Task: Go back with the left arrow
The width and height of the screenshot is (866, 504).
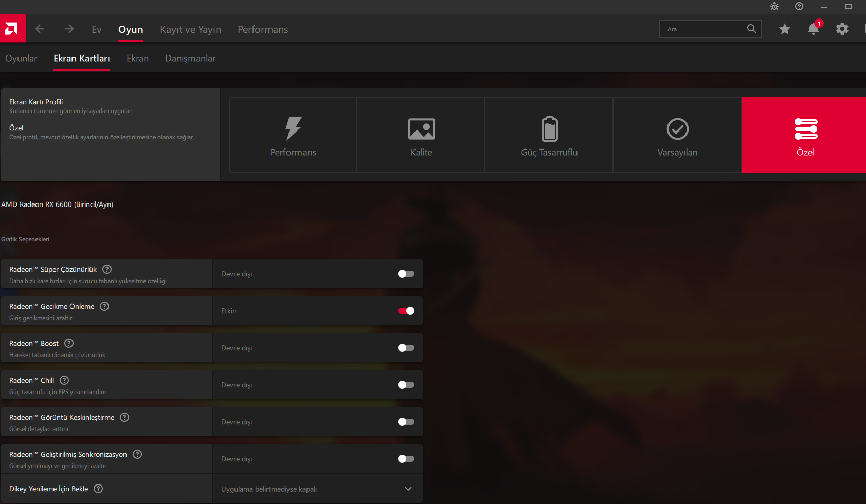Action: point(40,29)
